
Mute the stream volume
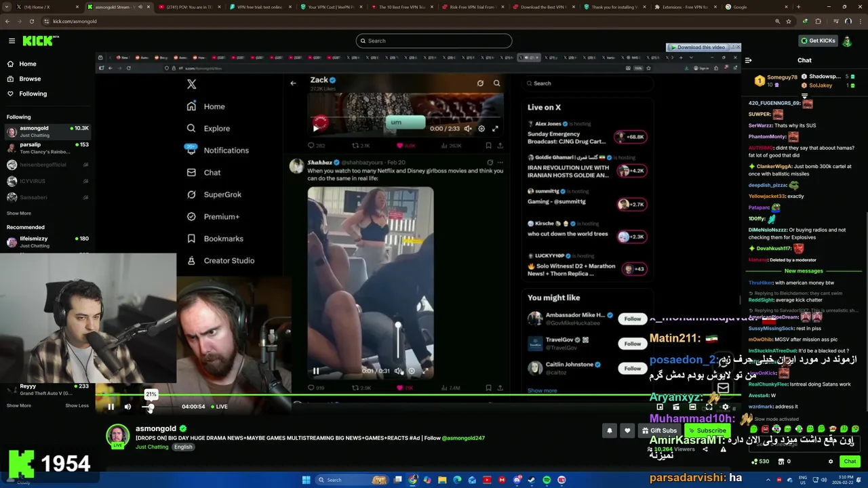pyautogui.click(x=127, y=407)
